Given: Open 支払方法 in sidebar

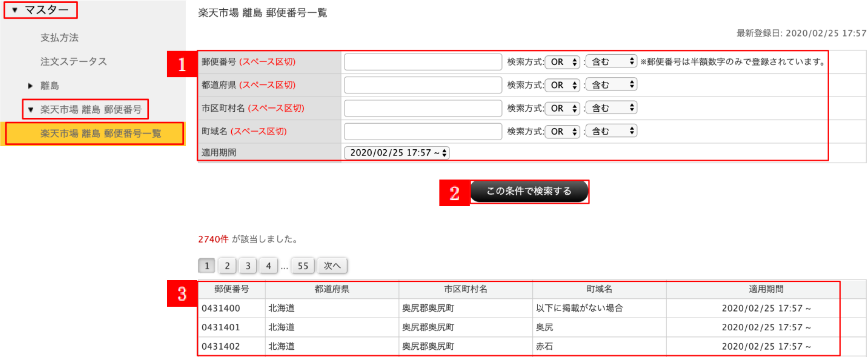Looking at the screenshot, I should [59, 38].
